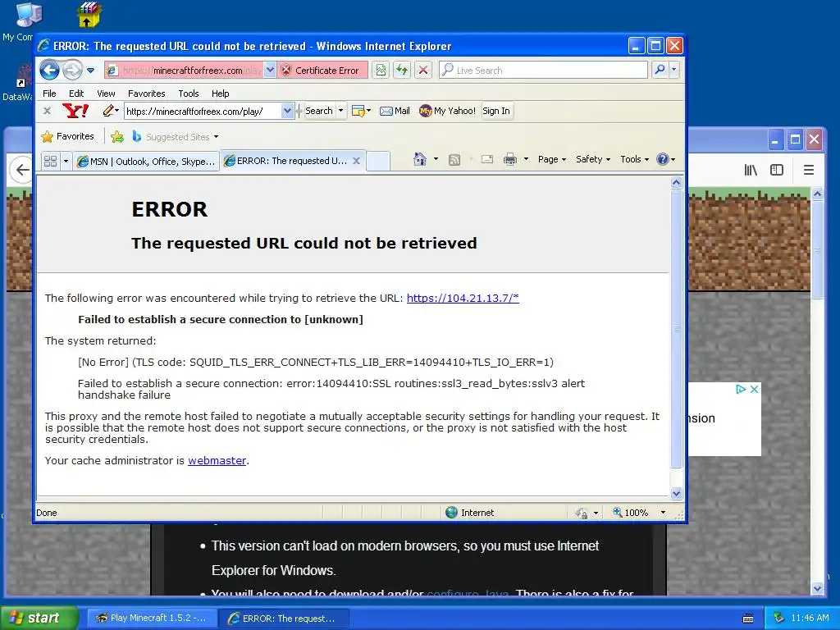Click background browser Library icon
This screenshot has height=630, width=840.
pyautogui.click(x=751, y=170)
